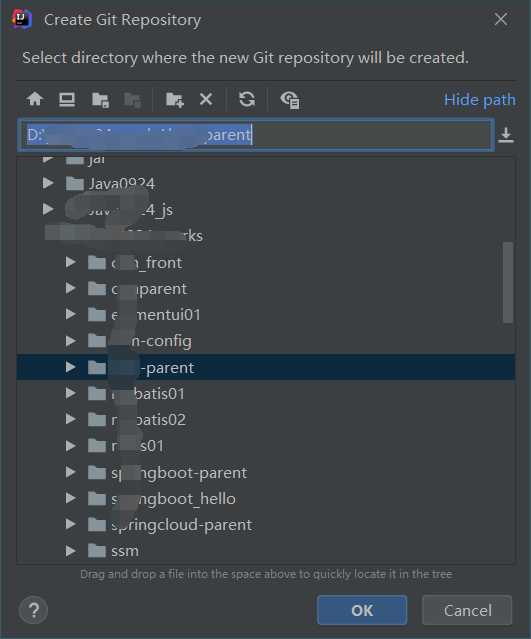Click the Hide path link
This screenshot has height=639, width=531.
coord(480,100)
